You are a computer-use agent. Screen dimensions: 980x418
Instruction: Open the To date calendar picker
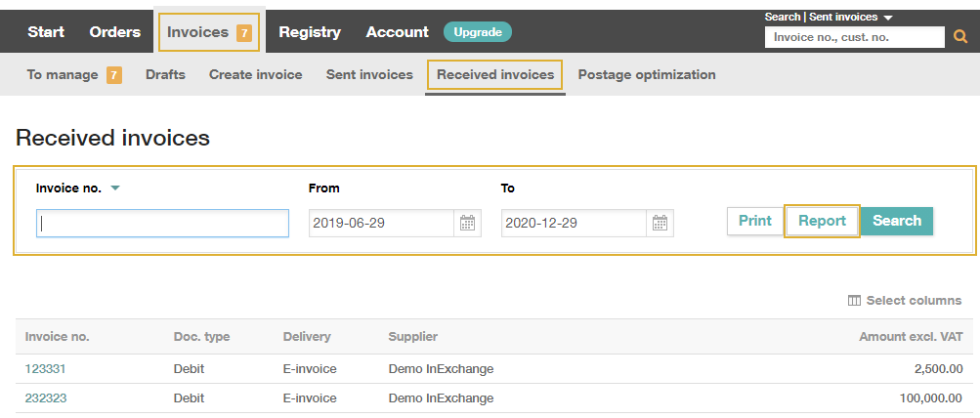(x=660, y=223)
